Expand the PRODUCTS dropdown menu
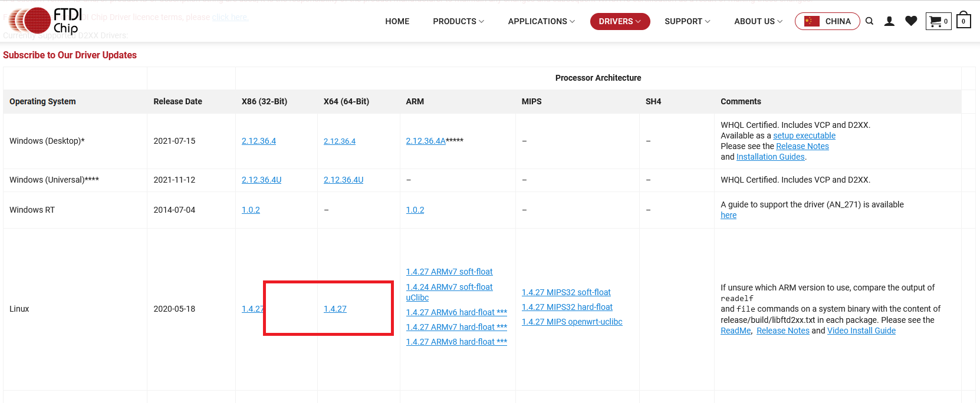 (458, 21)
